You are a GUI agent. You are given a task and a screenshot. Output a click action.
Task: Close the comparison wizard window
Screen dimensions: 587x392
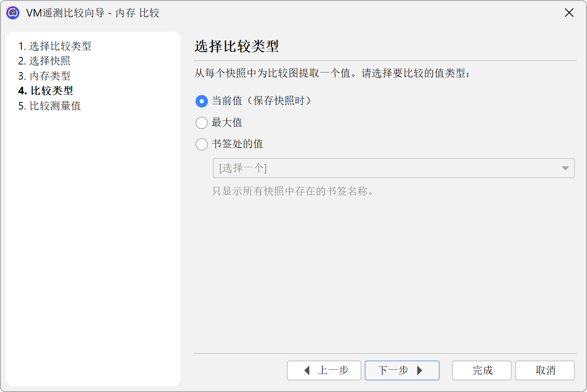tap(569, 13)
